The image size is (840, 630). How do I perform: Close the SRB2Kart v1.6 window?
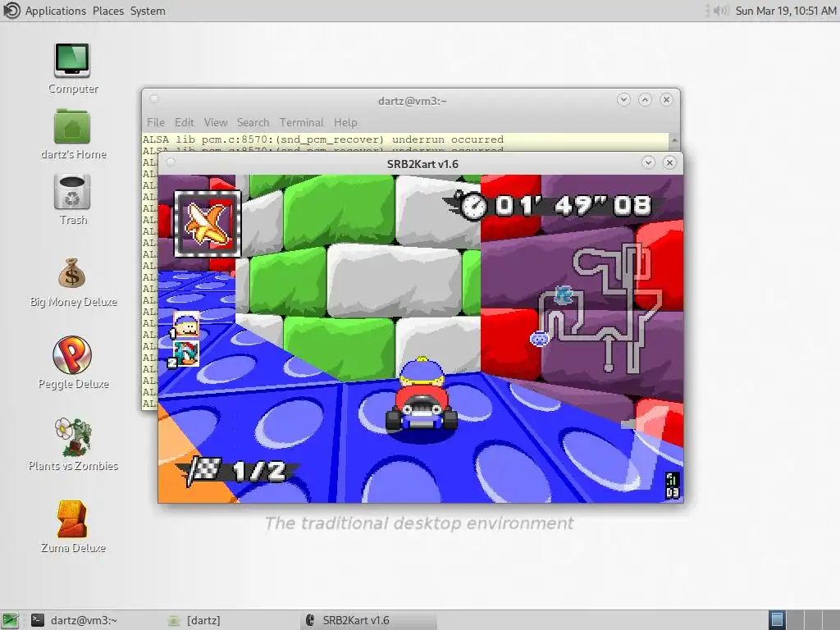[669, 163]
